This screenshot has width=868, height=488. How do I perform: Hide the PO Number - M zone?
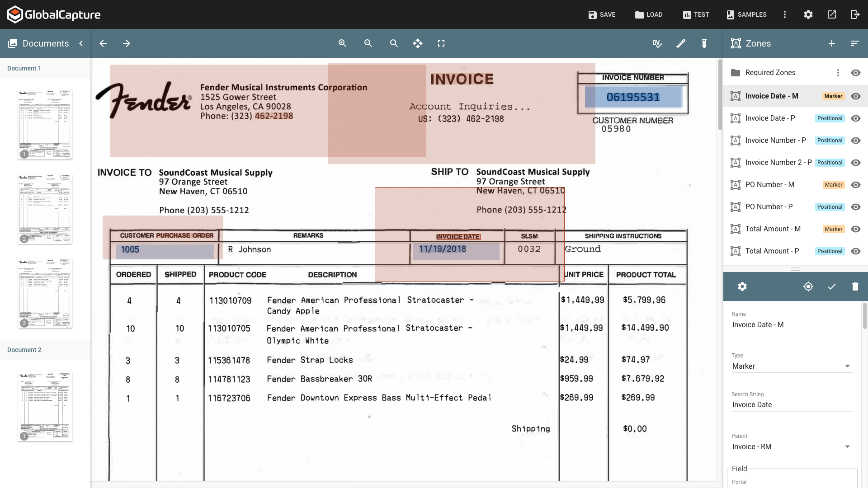tap(856, 185)
